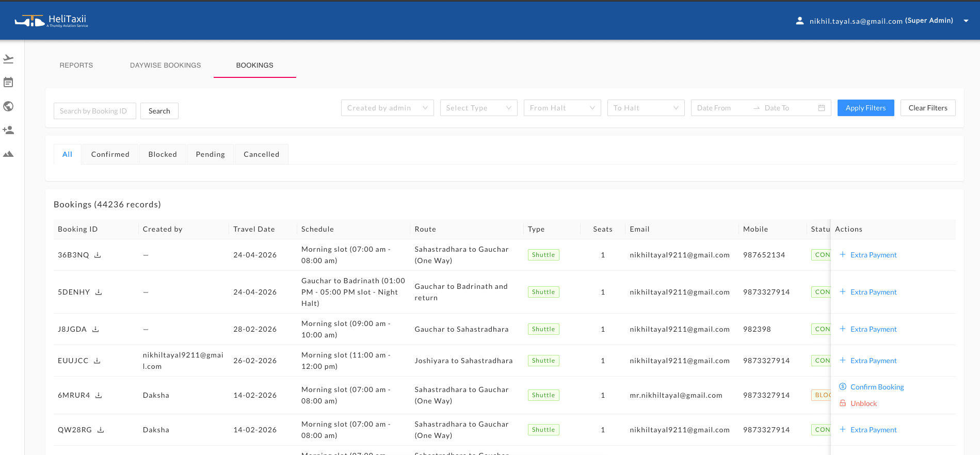Click the Date To input
This screenshot has width=980, height=455.
click(x=788, y=108)
